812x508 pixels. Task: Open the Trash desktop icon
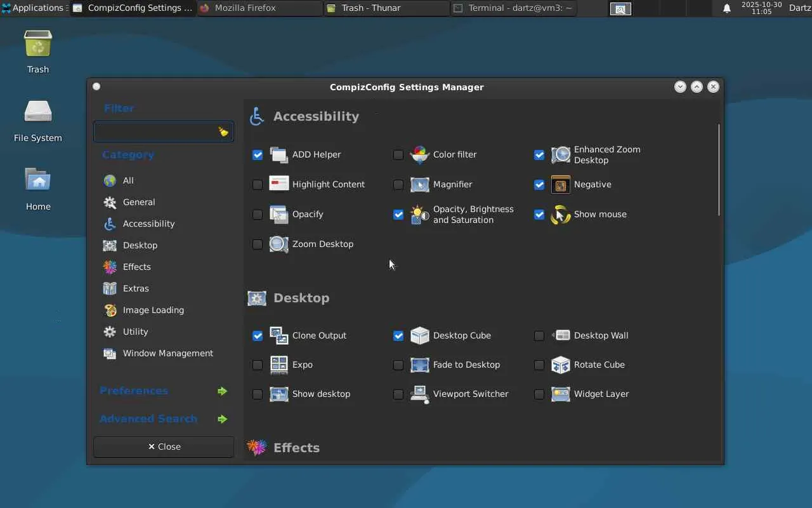pyautogui.click(x=38, y=44)
